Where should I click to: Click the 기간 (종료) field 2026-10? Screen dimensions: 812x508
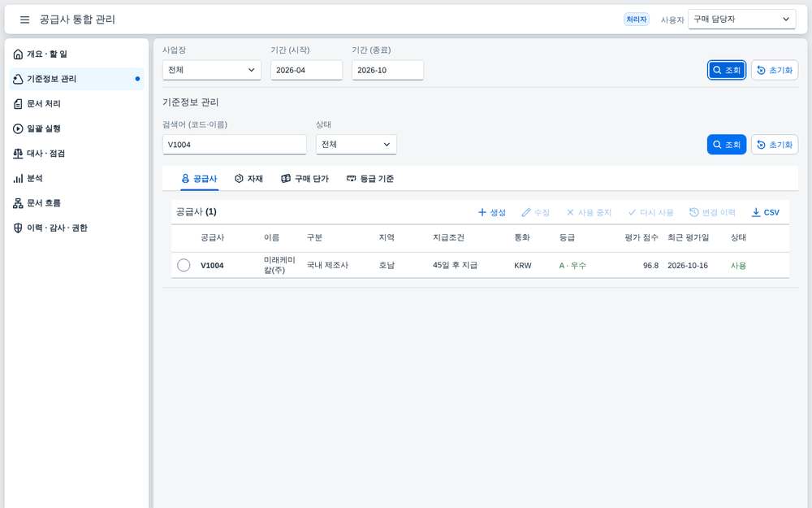388,70
